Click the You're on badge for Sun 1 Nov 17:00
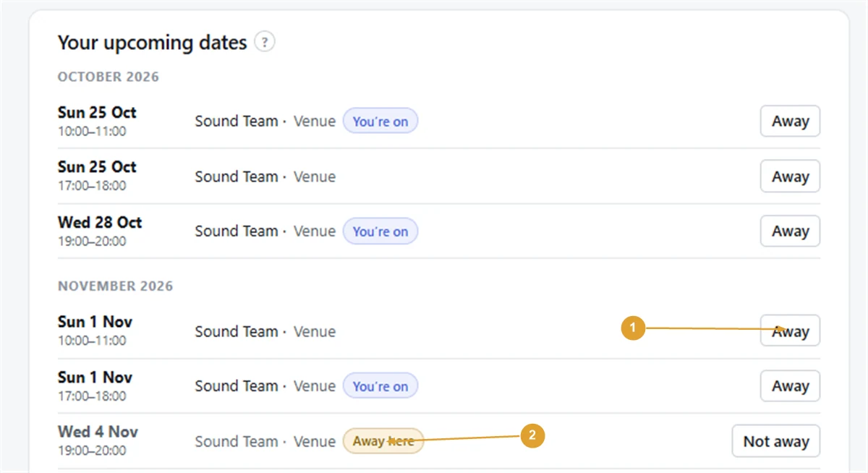This screenshot has width=868, height=473. tap(380, 386)
